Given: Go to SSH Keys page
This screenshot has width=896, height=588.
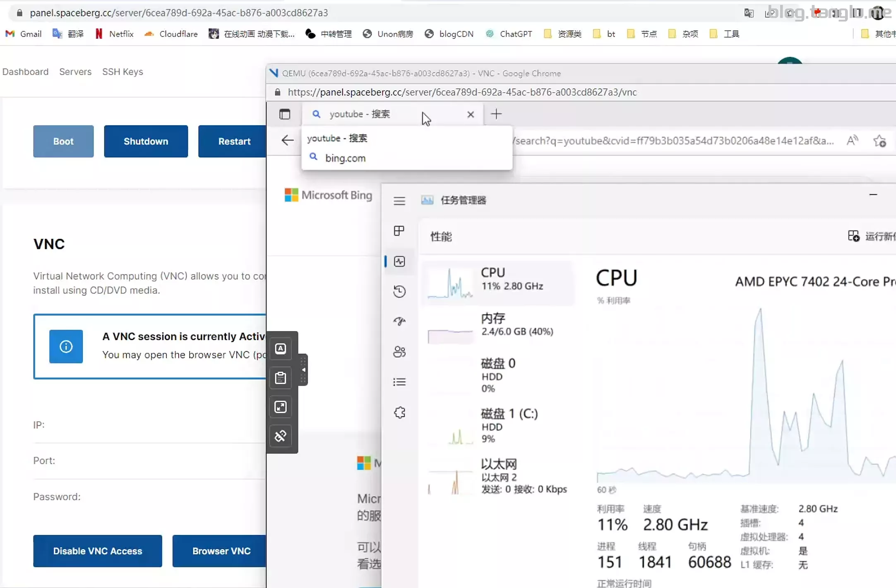Looking at the screenshot, I should pos(123,72).
